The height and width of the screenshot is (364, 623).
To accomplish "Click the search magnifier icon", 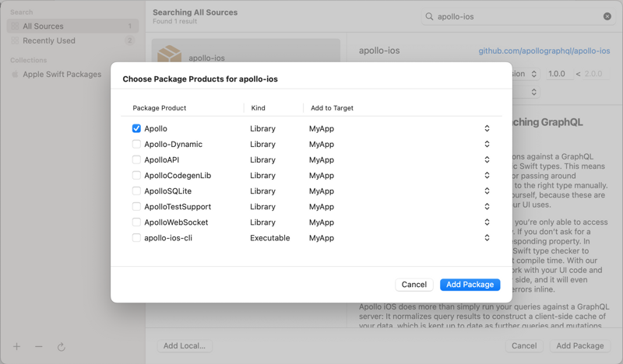I will (429, 16).
